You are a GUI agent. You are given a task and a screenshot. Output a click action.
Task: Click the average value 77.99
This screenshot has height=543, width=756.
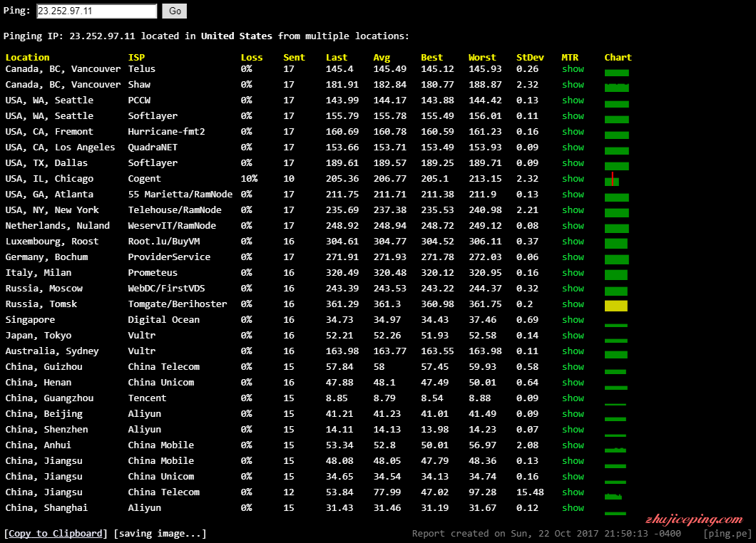click(x=387, y=492)
